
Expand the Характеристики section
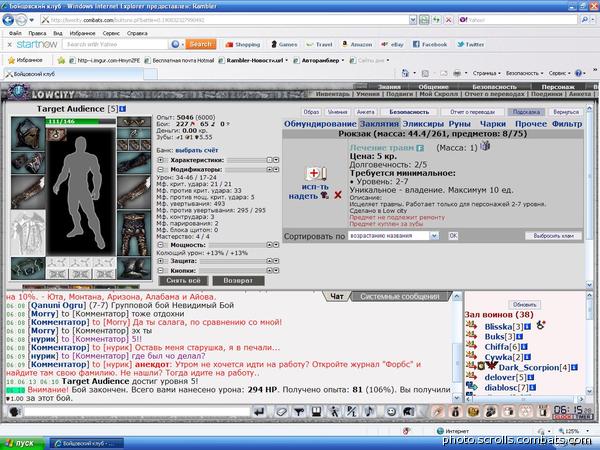tap(160, 160)
